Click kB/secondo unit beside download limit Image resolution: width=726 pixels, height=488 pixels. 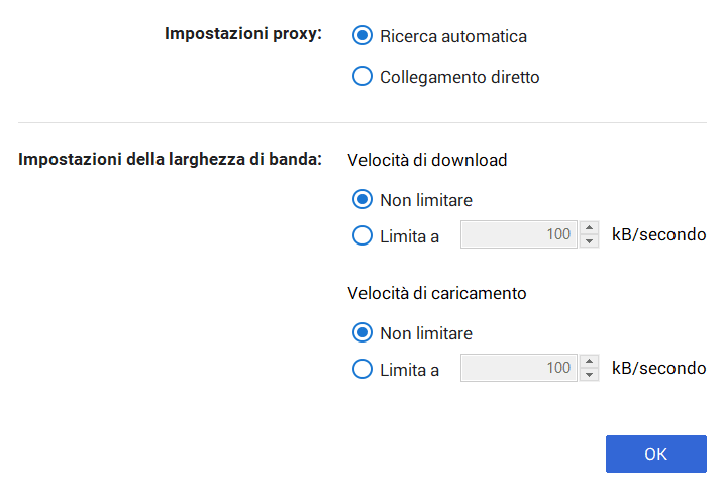pos(659,235)
